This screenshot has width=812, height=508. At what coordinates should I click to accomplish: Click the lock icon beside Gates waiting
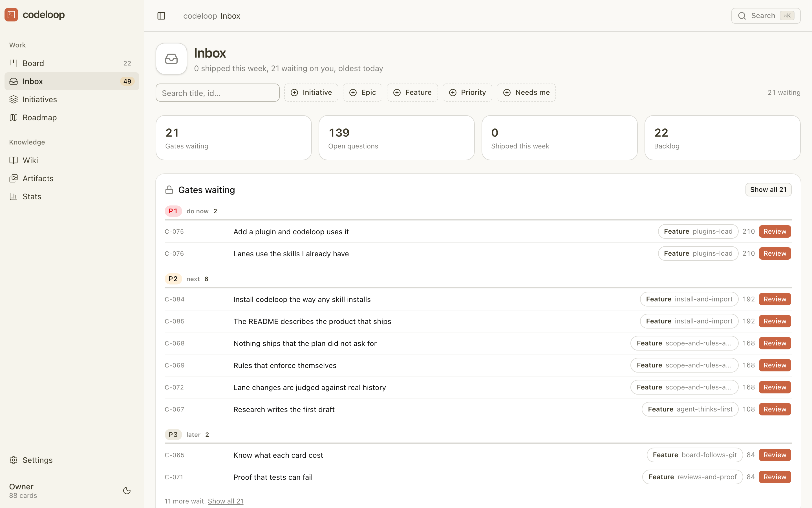(169, 190)
